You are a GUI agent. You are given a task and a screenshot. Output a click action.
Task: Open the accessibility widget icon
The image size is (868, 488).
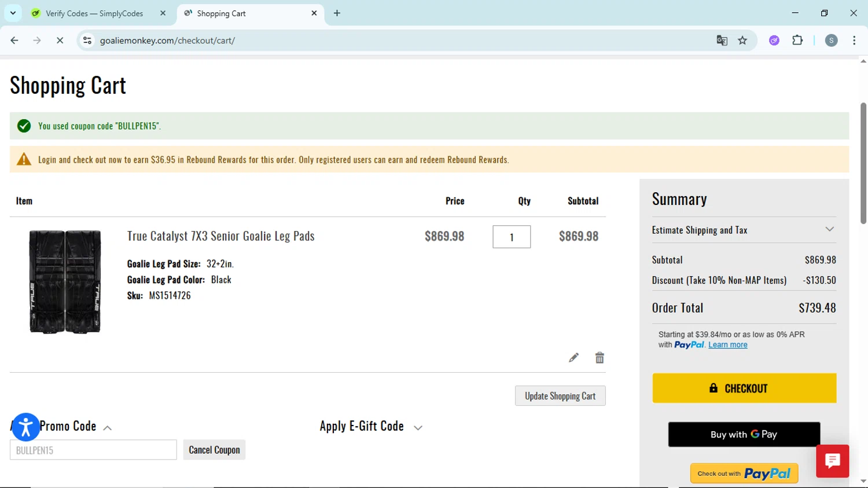pyautogui.click(x=25, y=427)
